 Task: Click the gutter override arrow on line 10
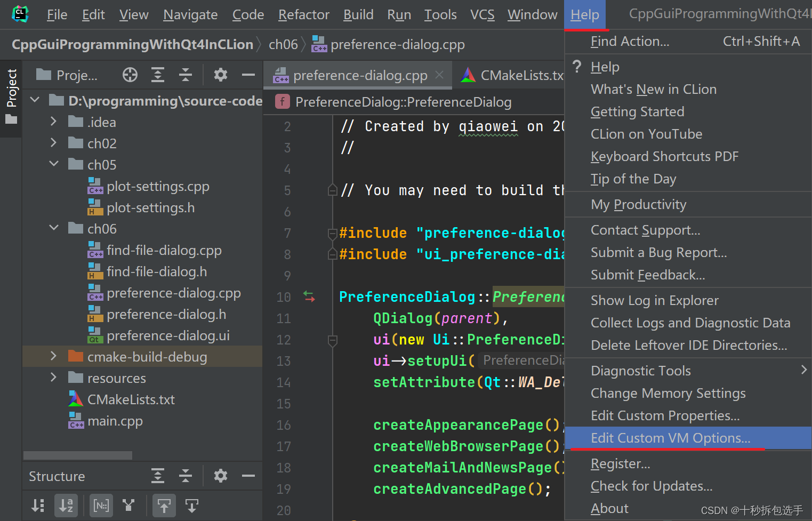[309, 296]
